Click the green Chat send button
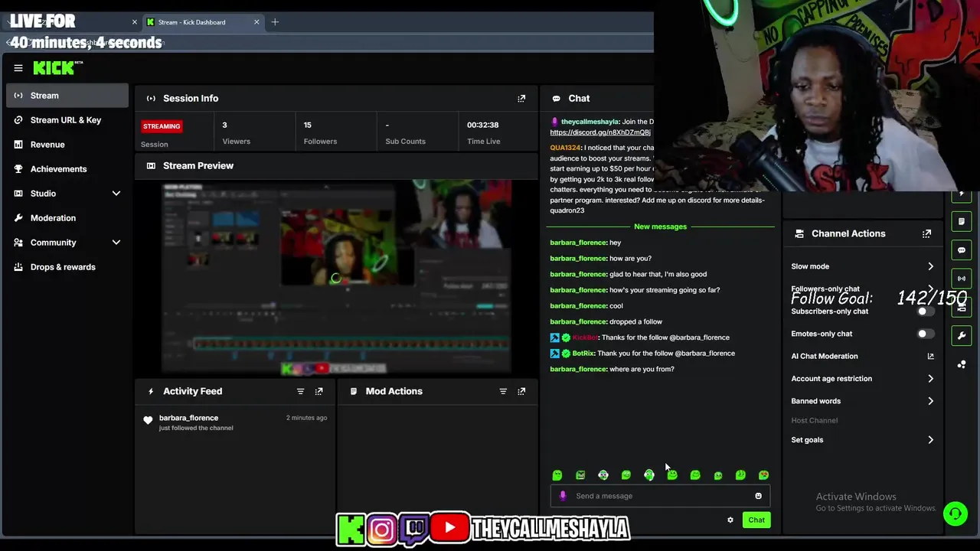Image resolution: width=980 pixels, height=551 pixels. click(x=756, y=520)
